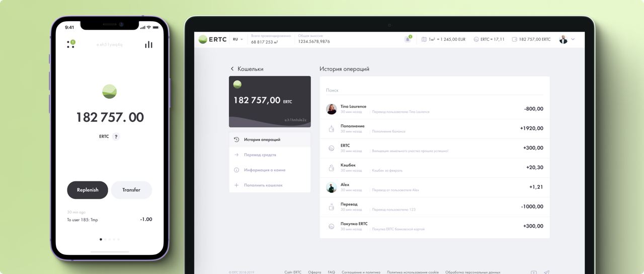Tap the Replenish button on the phone
Screen dimensions: 644x274
(x=88, y=190)
